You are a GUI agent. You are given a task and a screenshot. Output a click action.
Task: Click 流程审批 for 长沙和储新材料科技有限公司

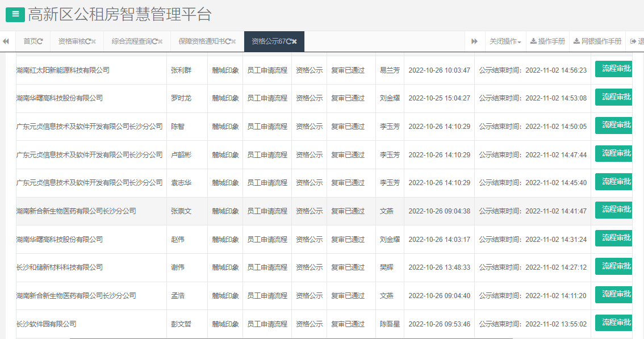614,267
